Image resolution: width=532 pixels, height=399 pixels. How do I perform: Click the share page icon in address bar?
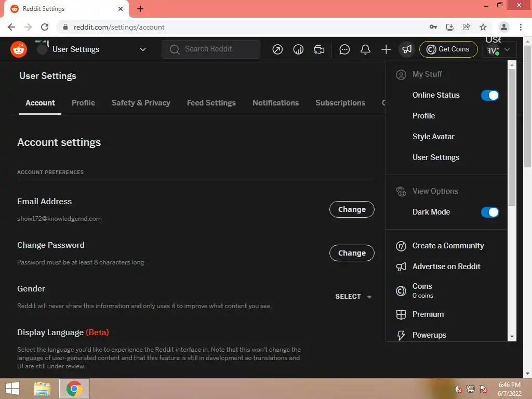point(467,27)
